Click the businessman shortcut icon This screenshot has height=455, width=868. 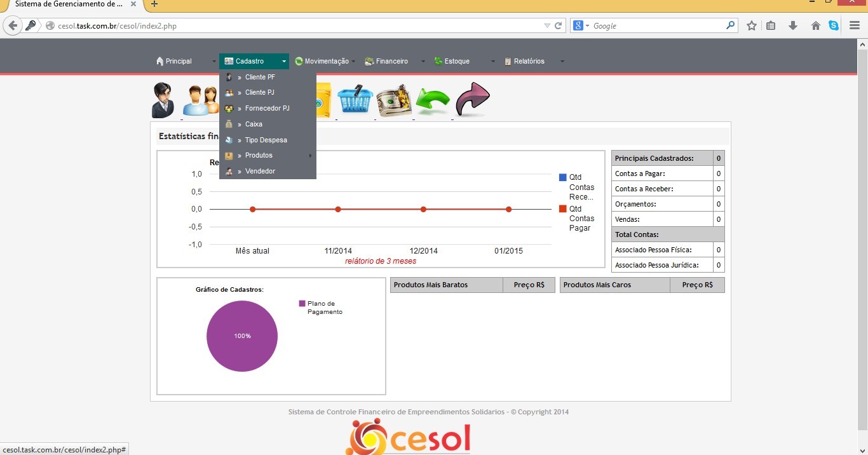[x=163, y=100]
